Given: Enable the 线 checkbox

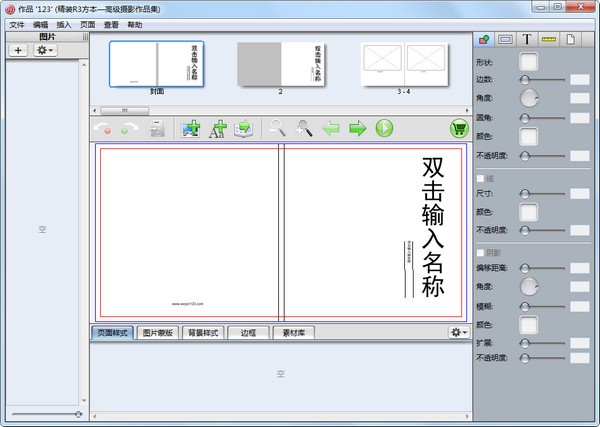Looking at the screenshot, I should tap(480, 178).
